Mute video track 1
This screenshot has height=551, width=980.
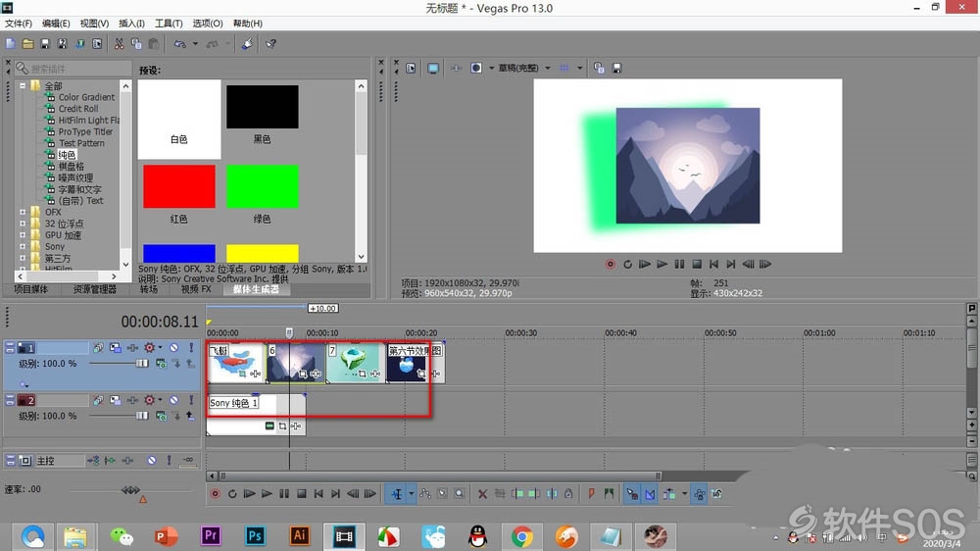click(173, 348)
